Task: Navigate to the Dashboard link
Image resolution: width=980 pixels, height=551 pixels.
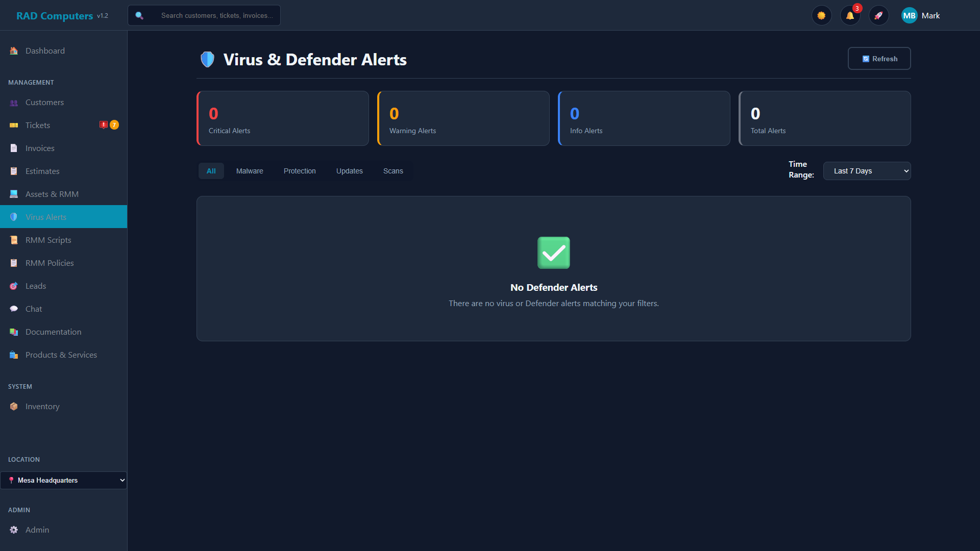Action: [x=45, y=51]
